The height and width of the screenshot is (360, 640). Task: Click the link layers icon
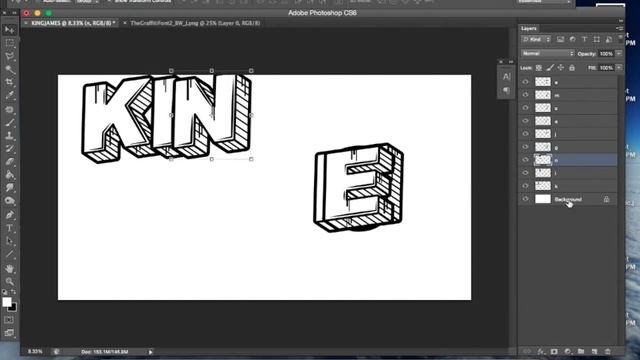527,351
